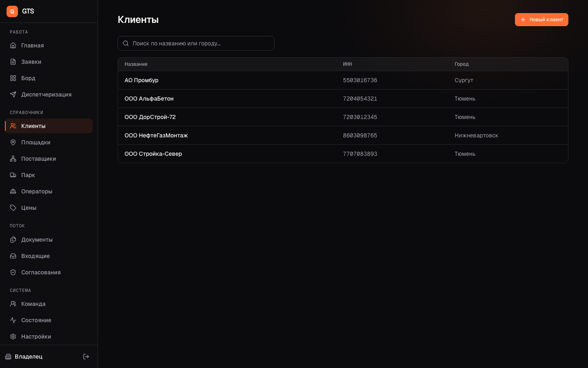Focus the search by name or city field
Viewport: 588px width, 368px height.
click(x=196, y=43)
